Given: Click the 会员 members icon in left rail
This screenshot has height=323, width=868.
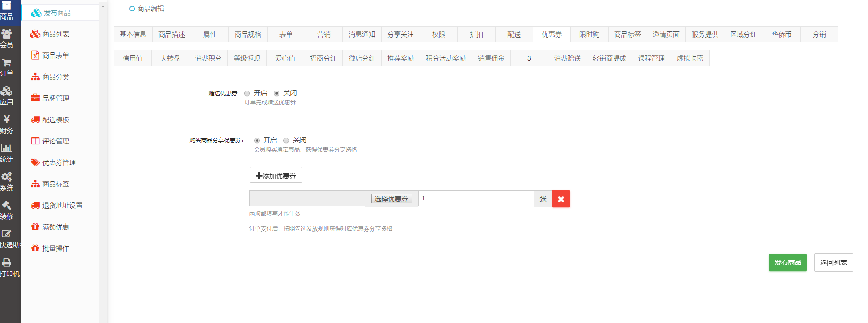Looking at the screenshot, I should pyautogui.click(x=7, y=34).
